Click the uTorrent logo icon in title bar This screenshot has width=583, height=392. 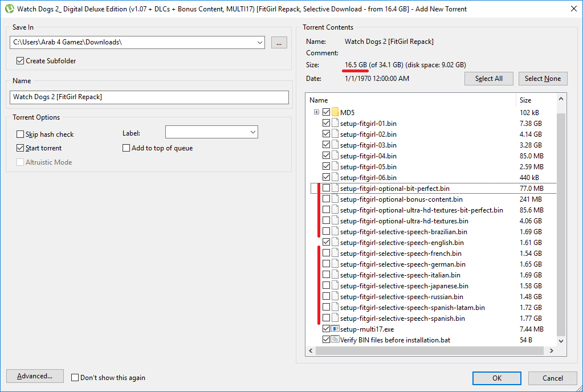point(10,9)
